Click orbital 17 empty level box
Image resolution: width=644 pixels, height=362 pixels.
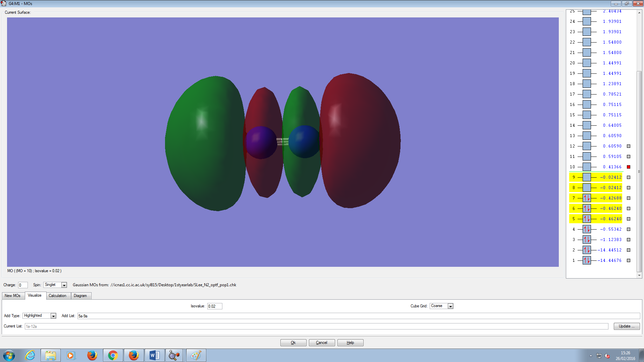click(x=586, y=94)
